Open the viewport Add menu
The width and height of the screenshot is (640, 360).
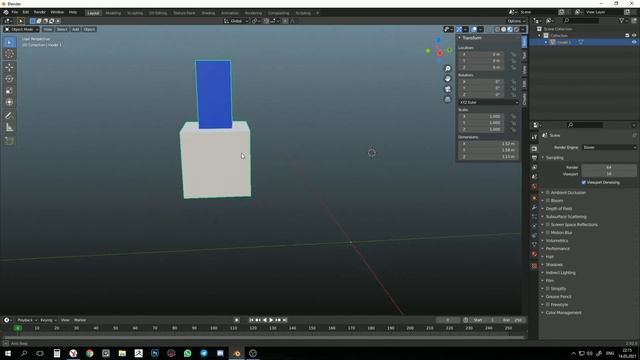click(x=76, y=29)
